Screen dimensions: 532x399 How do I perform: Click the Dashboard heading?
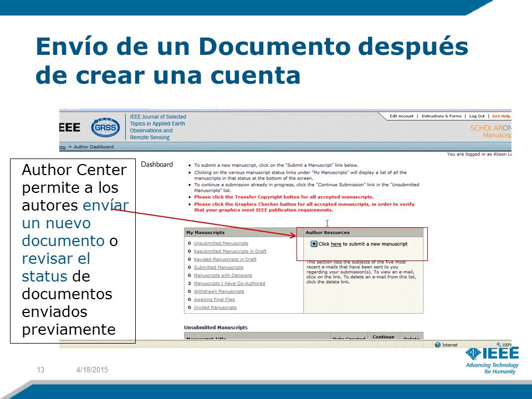pyautogui.click(x=157, y=165)
